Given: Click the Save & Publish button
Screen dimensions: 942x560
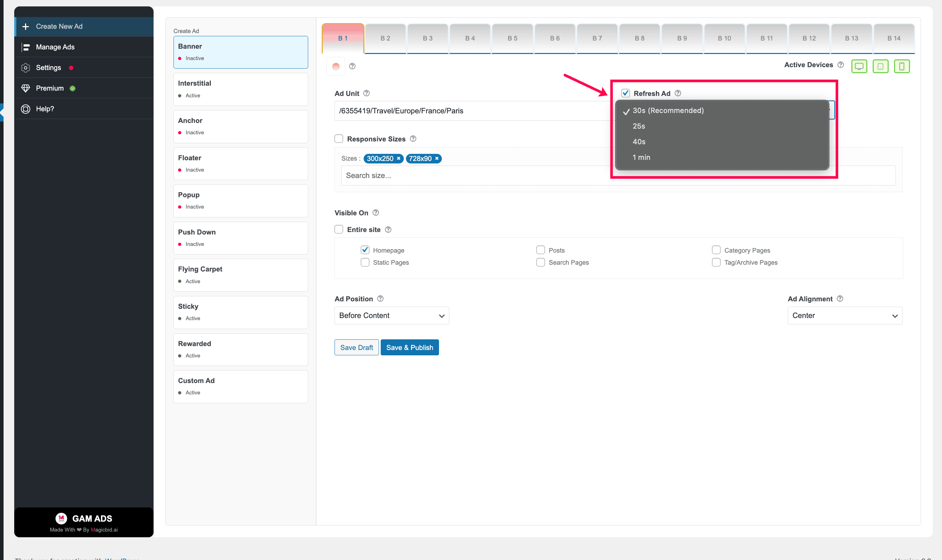Looking at the screenshot, I should 410,348.
